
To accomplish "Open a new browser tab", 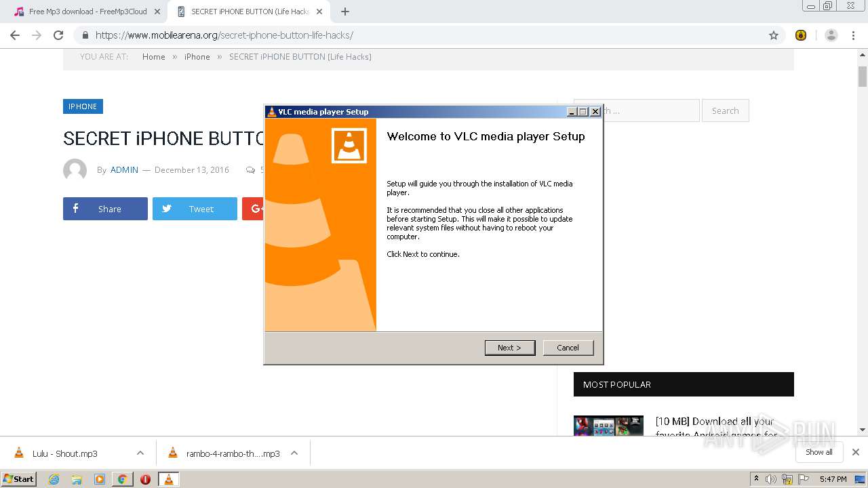I will click(345, 12).
